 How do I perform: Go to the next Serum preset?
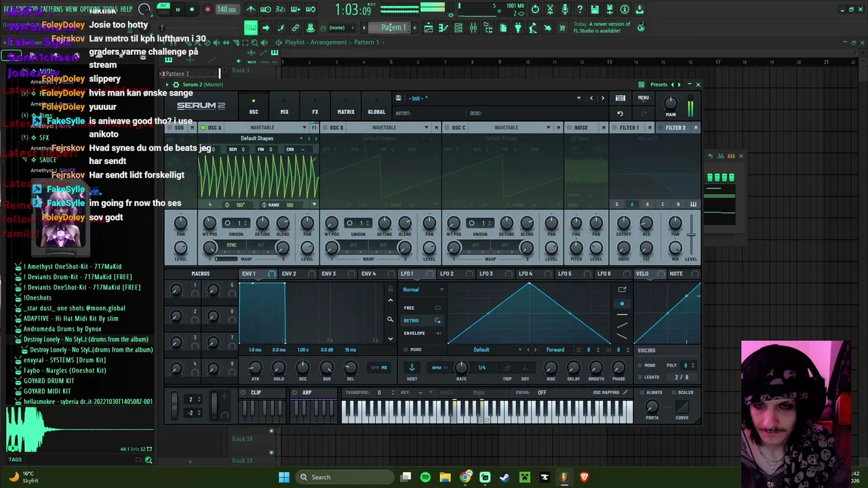[602, 98]
